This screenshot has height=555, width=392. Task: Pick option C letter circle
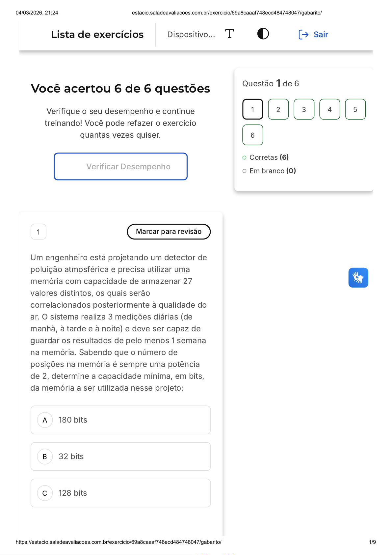(x=45, y=493)
